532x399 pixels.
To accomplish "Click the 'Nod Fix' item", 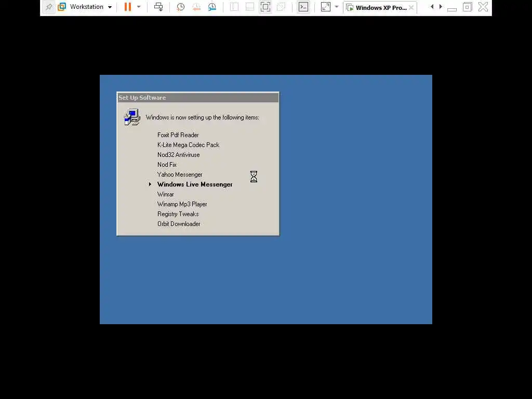I will 167,165.
